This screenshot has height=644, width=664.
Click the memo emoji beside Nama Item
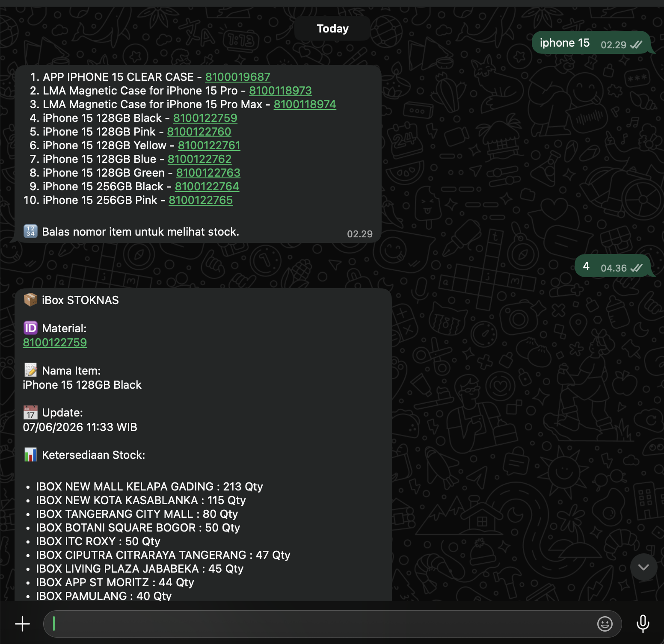[30, 370]
